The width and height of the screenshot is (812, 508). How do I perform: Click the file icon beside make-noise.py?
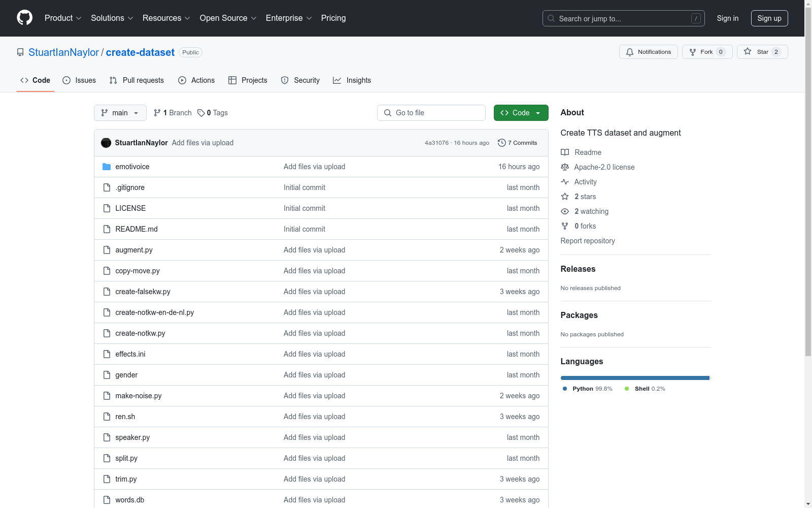[x=107, y=396]
